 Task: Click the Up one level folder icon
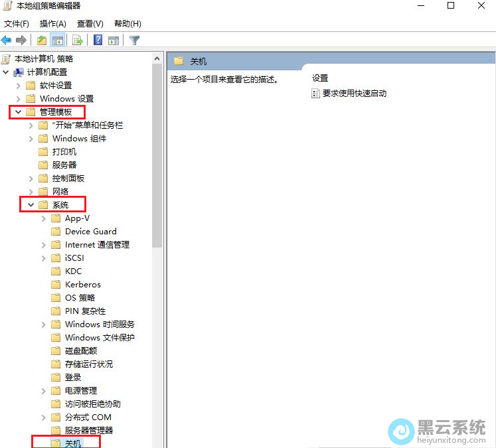42,40
